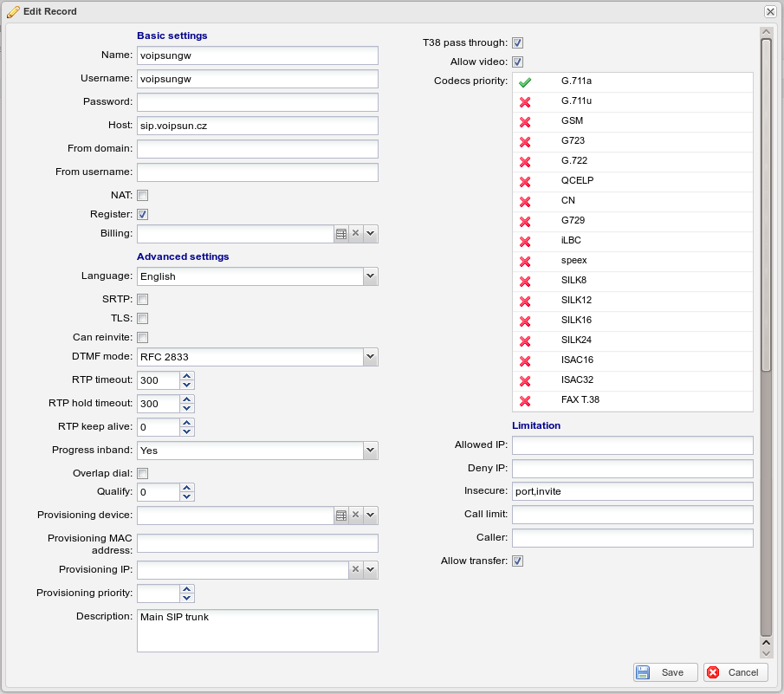The image size is (784, 694).
Task: Select FAX T.38 codec row text
Action: (x=580, y=400)
